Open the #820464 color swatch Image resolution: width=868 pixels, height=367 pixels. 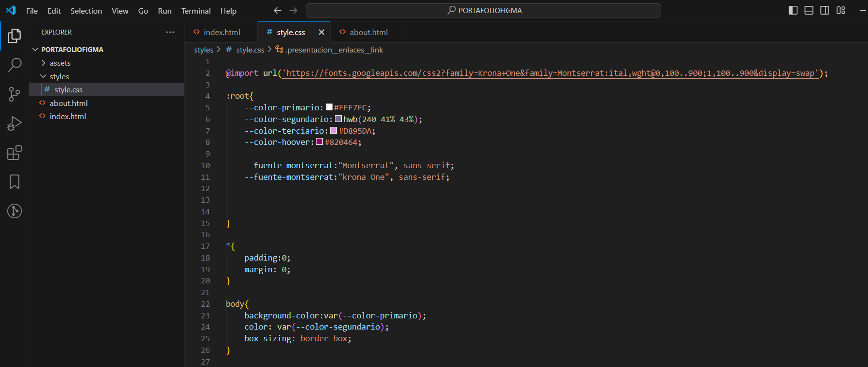[x=319, y=142]
